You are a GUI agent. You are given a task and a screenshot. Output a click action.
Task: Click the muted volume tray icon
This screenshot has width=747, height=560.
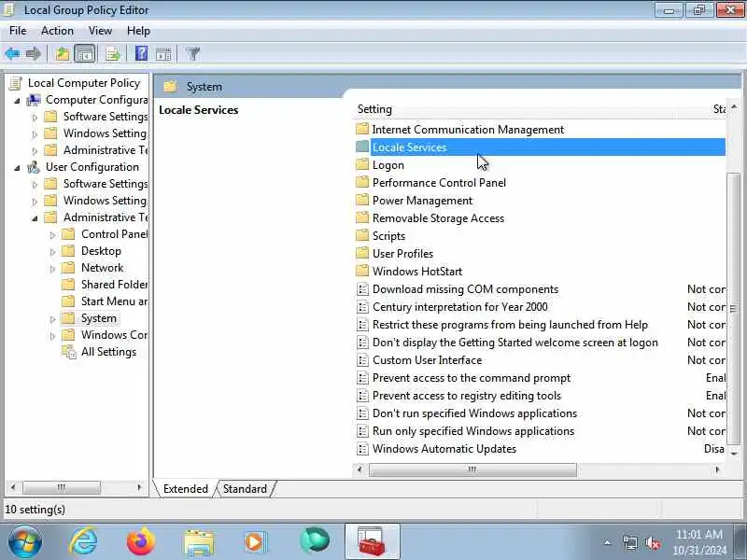pos(652,542)
